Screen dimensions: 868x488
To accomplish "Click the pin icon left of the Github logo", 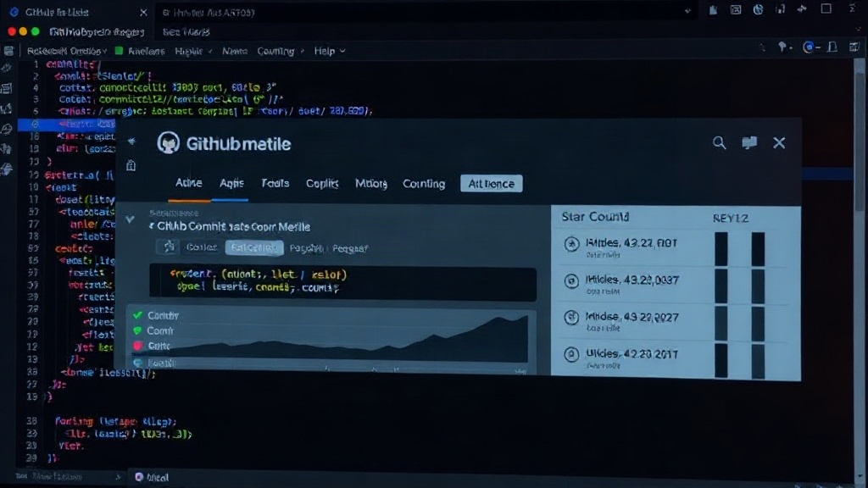I will click(131, 141).
